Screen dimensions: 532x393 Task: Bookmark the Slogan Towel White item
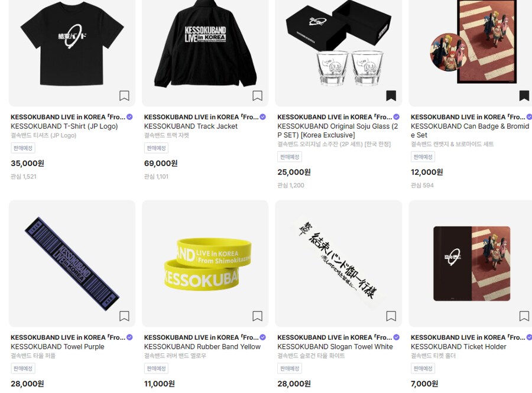pos(391,316)
